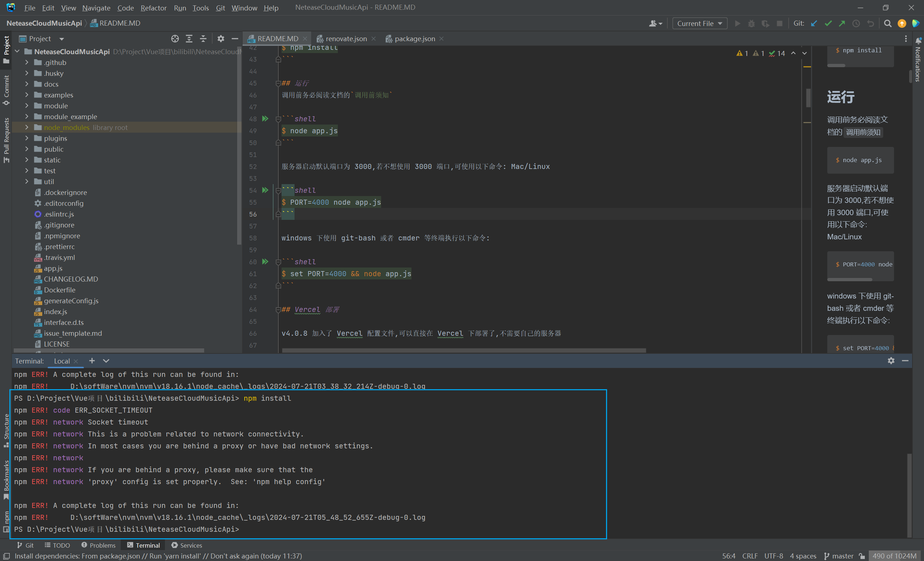Open the Refactor menu
The height and width of the screenshot is (561, 924).
pos(153,8)
